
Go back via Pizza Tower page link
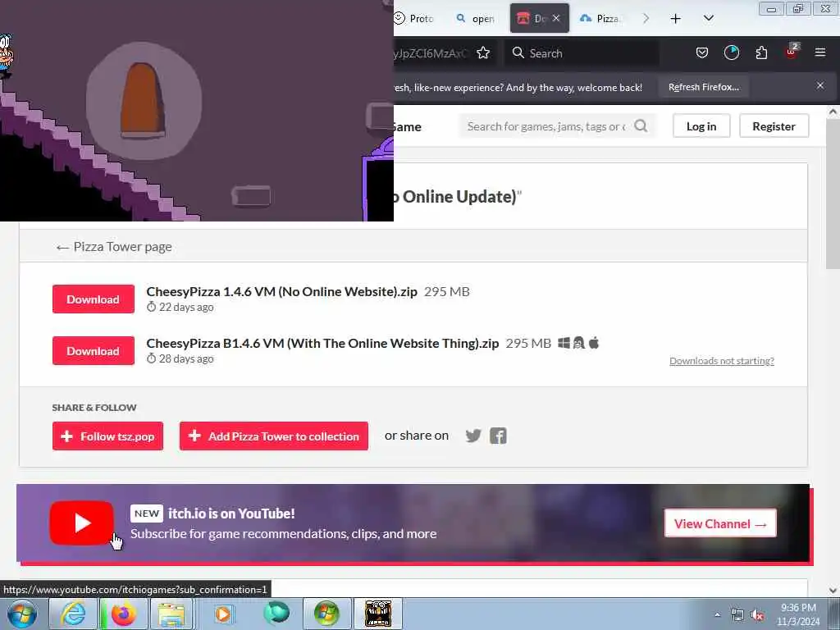(x=114, y=246)
